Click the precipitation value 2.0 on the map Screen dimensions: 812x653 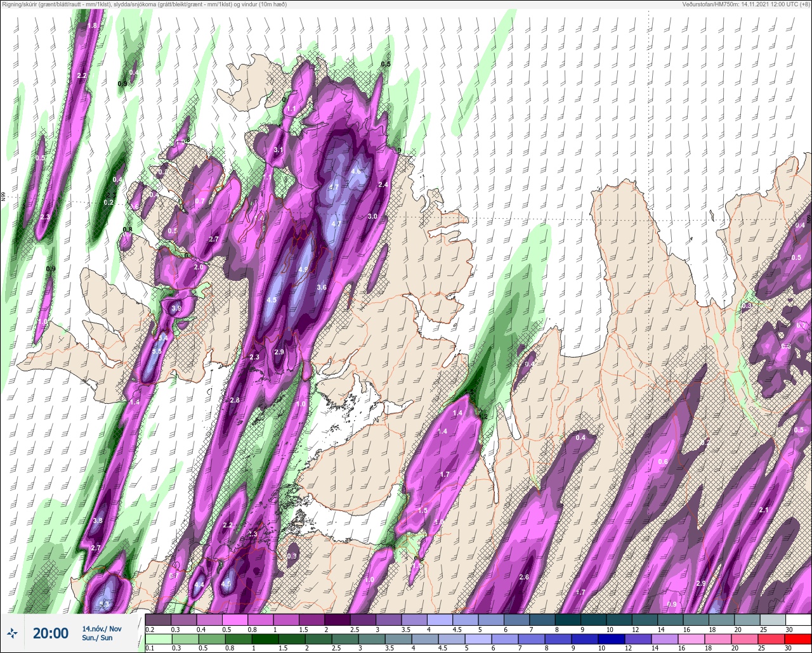click(199, 267)
